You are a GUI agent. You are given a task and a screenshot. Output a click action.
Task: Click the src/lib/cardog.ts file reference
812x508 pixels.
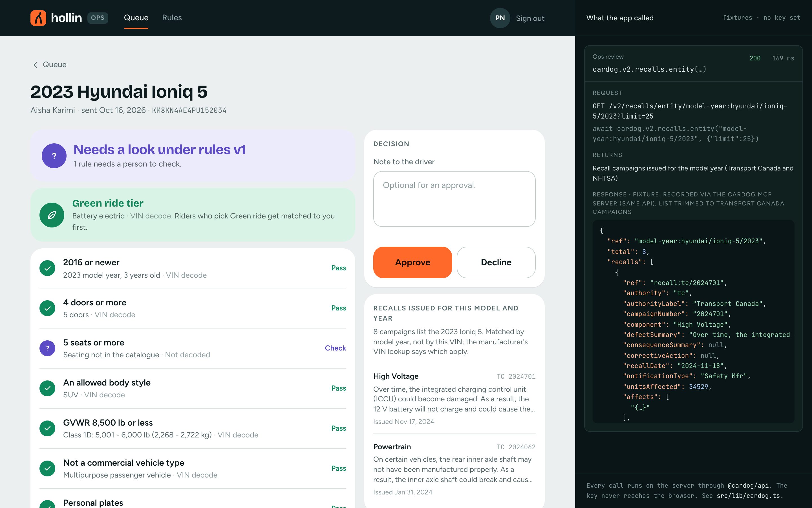click(749, 496)
